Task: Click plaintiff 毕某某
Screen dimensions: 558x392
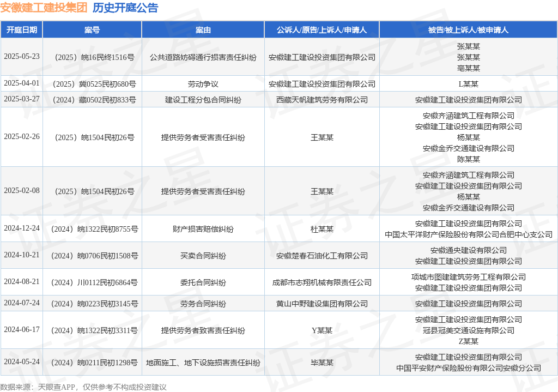Action: (322, 363)
